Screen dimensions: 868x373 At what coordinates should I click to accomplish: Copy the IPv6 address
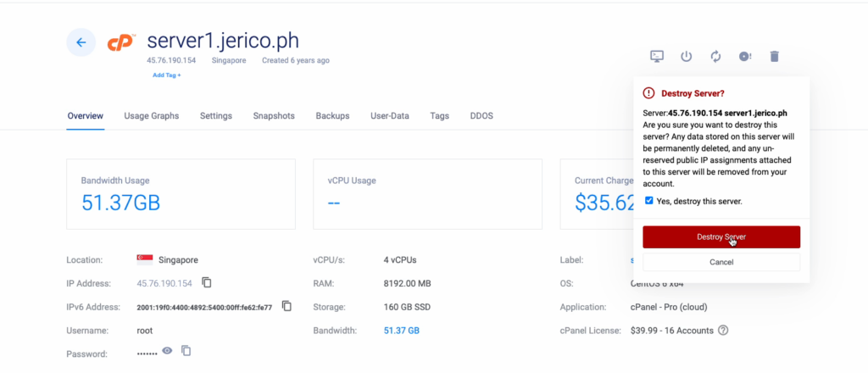[x=287, y=306]
